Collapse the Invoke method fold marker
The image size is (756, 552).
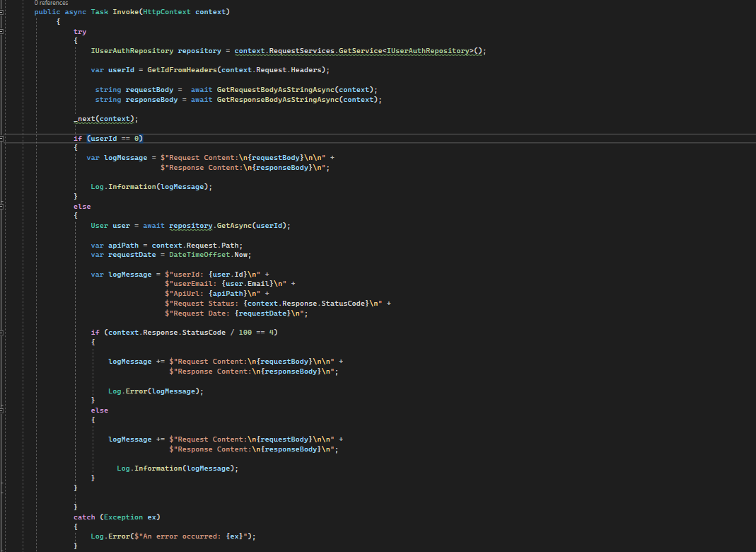3,12
